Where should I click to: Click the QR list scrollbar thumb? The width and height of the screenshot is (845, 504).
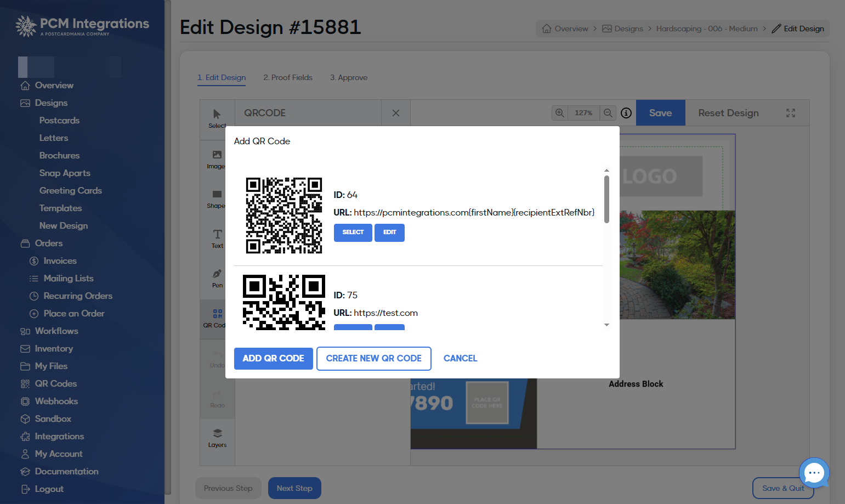tap(606, 199)
